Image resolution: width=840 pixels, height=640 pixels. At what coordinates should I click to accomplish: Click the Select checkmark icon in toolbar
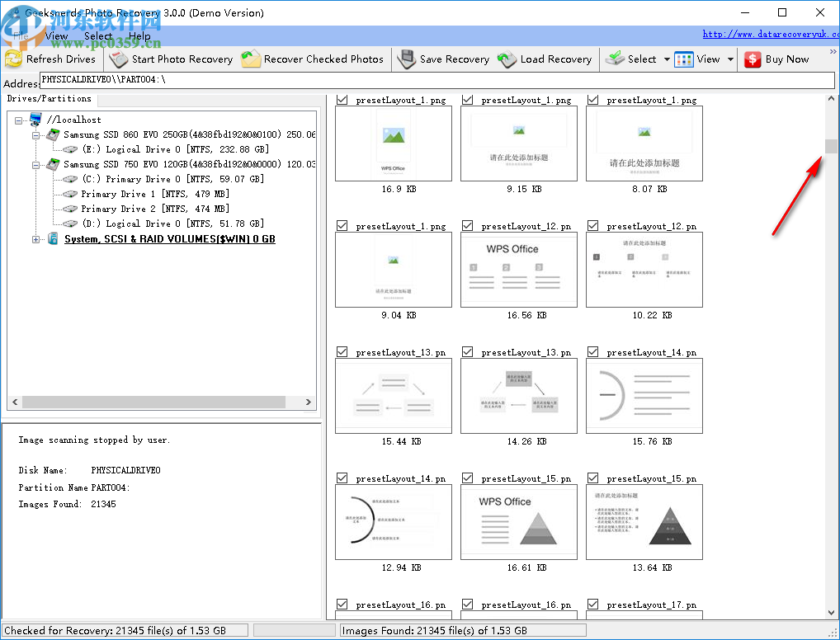(615, 59)
